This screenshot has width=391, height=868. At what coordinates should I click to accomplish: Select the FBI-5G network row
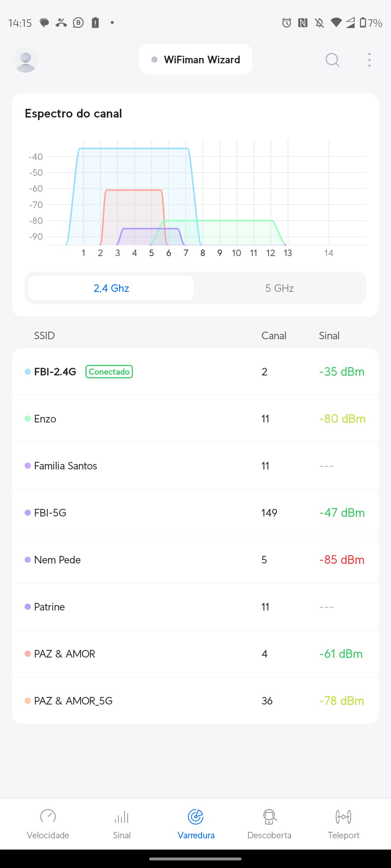point(195,513)
